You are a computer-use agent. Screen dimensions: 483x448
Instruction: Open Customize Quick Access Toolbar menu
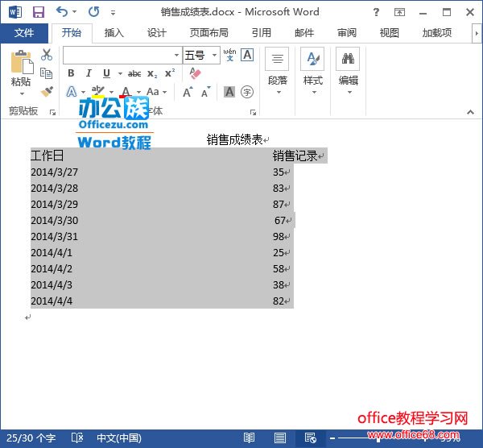113,12
